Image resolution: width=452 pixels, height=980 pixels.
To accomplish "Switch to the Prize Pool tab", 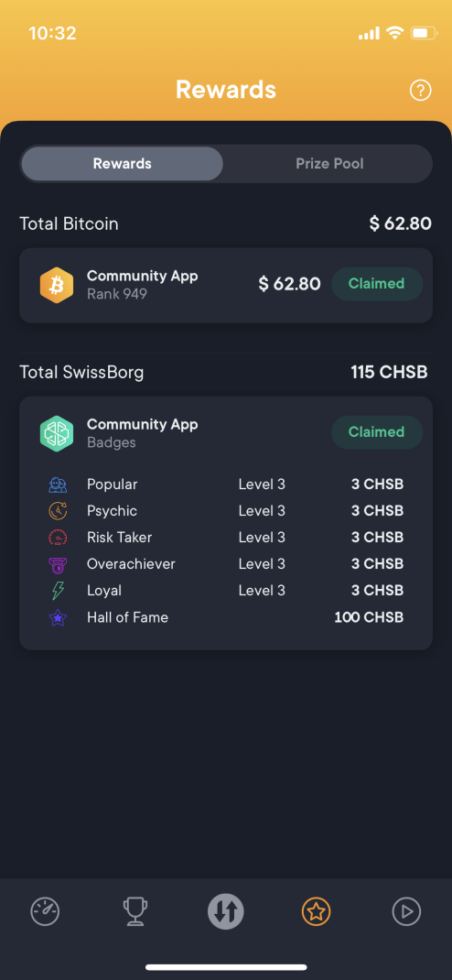I will pos(329,164).
